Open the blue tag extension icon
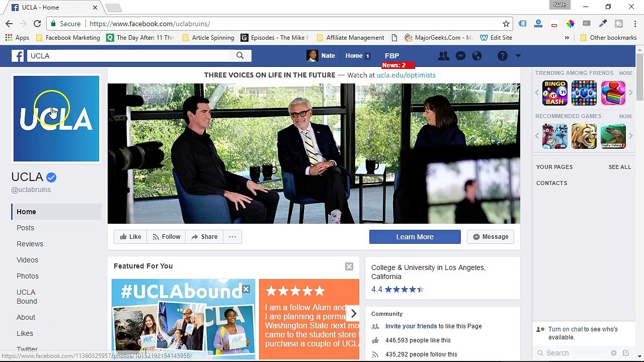The image size is (644, 362). pyautogui.click(x=522, y=24)
